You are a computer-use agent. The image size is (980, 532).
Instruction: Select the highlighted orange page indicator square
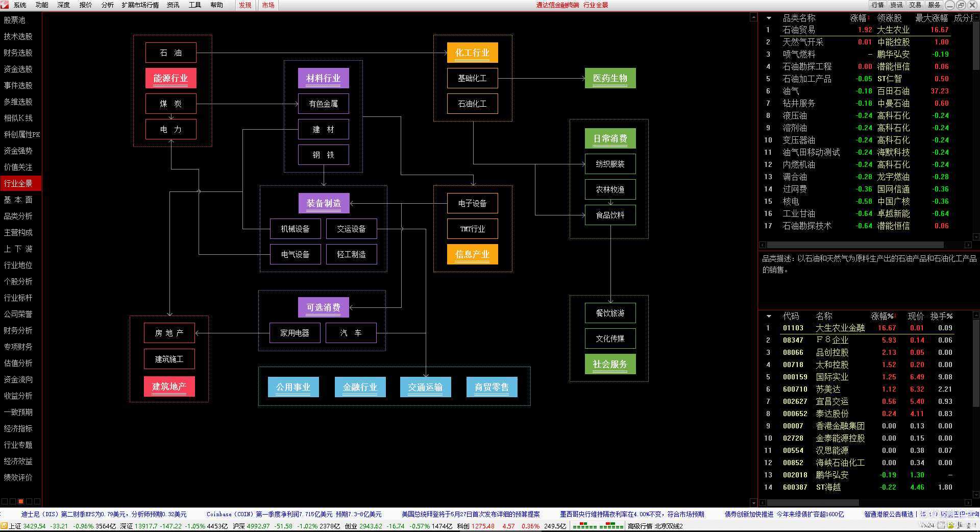pos(21,501)
